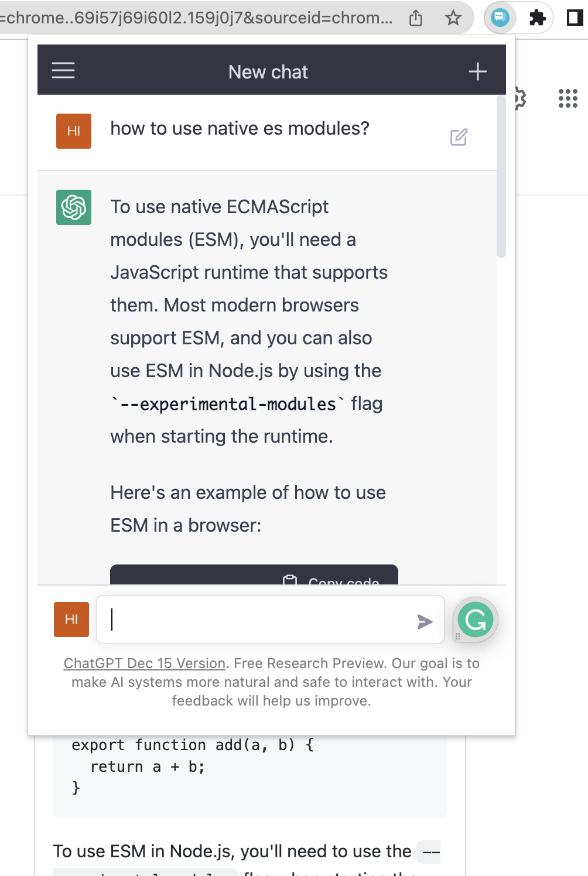The width and height of the screenshot is (588, 876).
Task: Open the hamburger menu in the chat popup
Action: [63, 70]
